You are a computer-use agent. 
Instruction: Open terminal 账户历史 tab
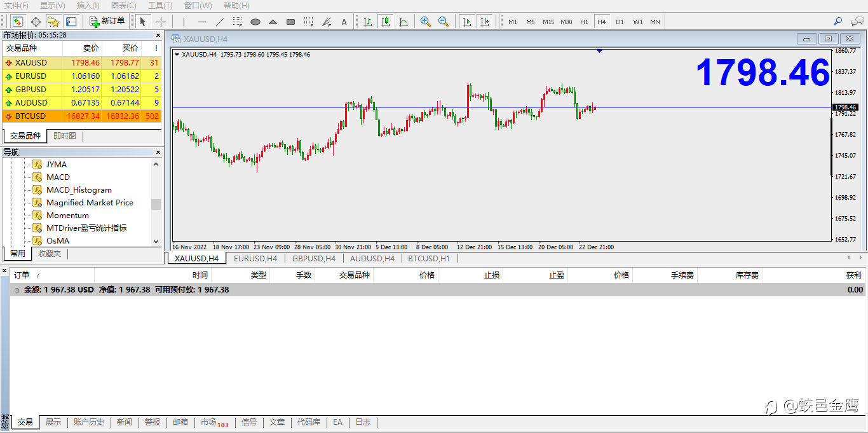[x=89, y=422]
